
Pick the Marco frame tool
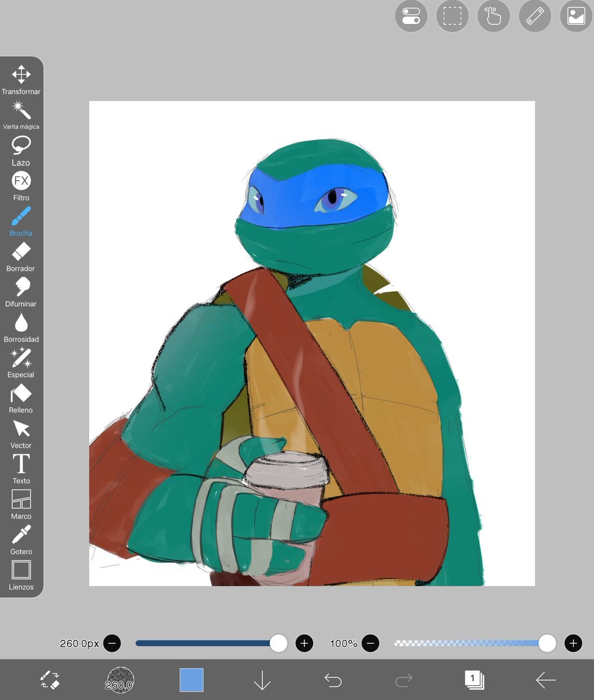tap(21, 505)
